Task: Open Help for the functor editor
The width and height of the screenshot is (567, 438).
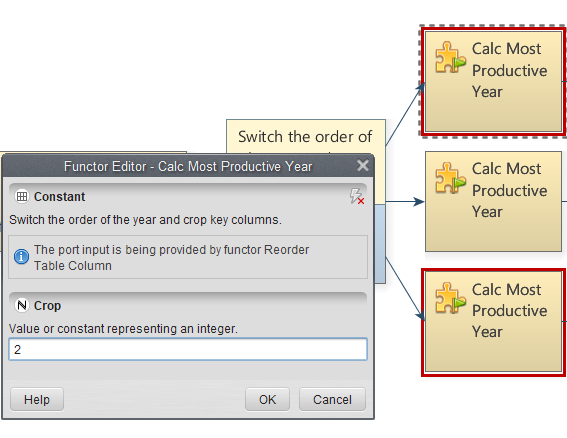Action: pyautogui.click(x=37, y=399)
